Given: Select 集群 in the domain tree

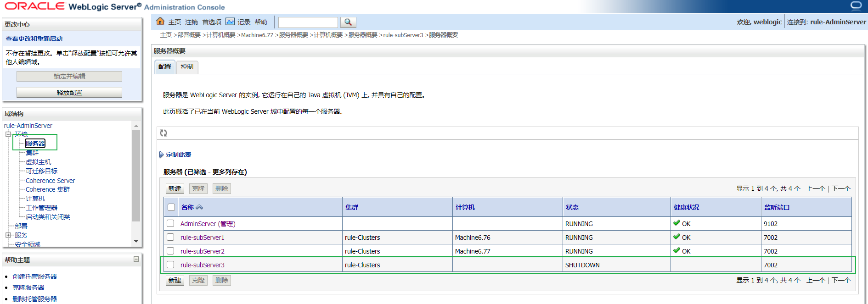Looking at the screenshot, I should (32, 153).
